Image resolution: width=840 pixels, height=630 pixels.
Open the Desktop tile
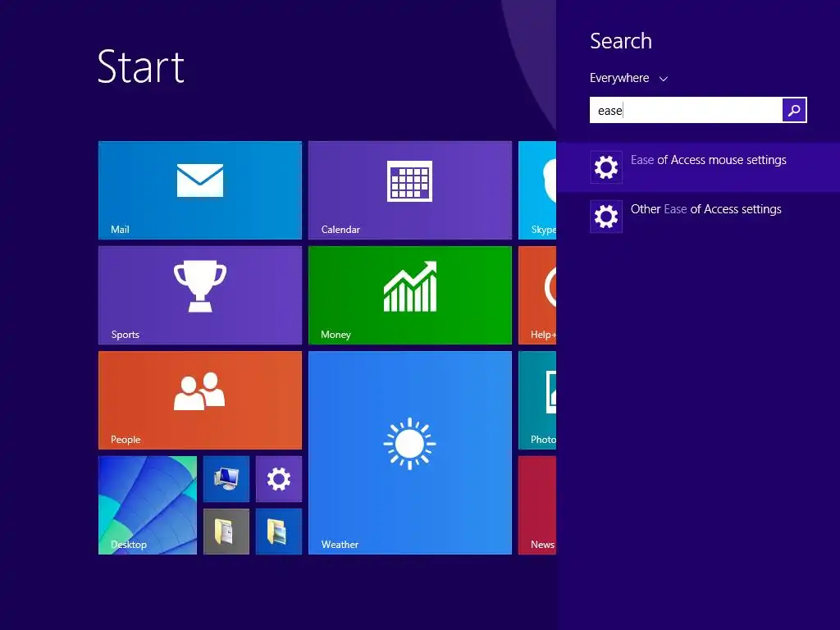point(148,505)
